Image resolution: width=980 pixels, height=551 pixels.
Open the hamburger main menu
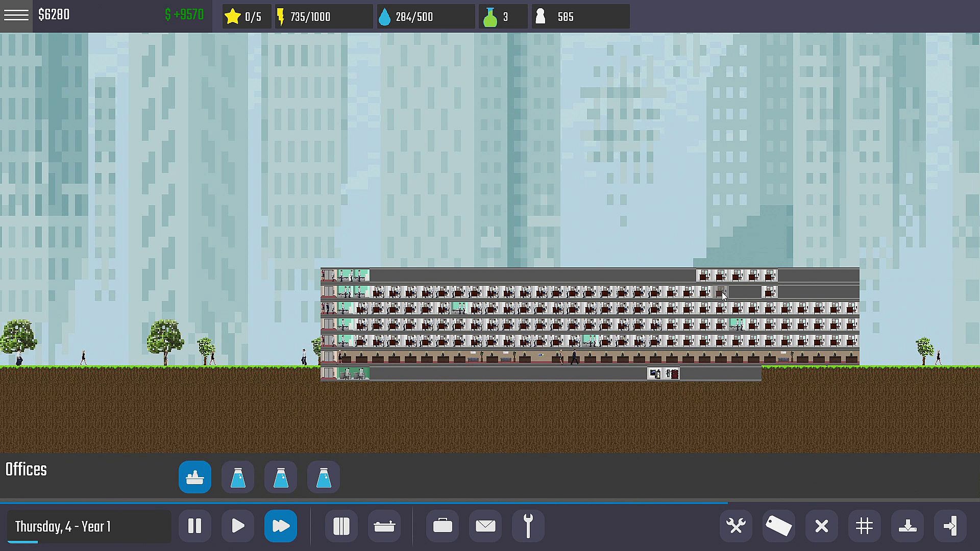pos(16,15)
